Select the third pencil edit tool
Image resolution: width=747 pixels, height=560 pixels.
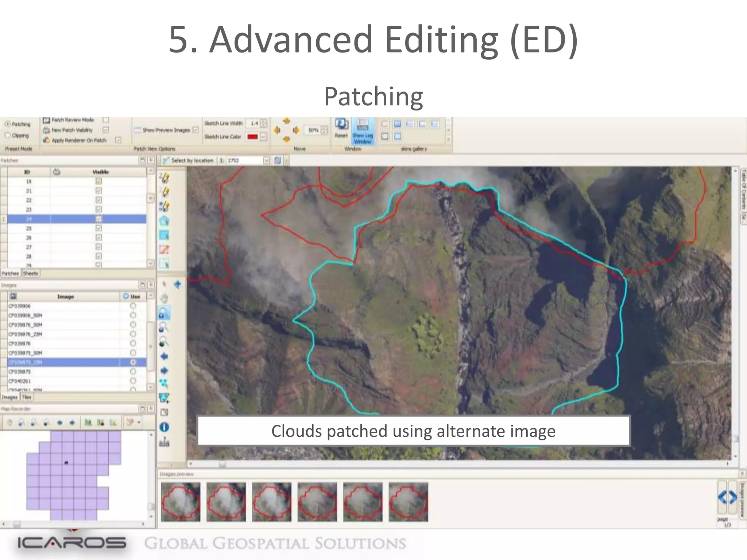(x=165, y=206)
